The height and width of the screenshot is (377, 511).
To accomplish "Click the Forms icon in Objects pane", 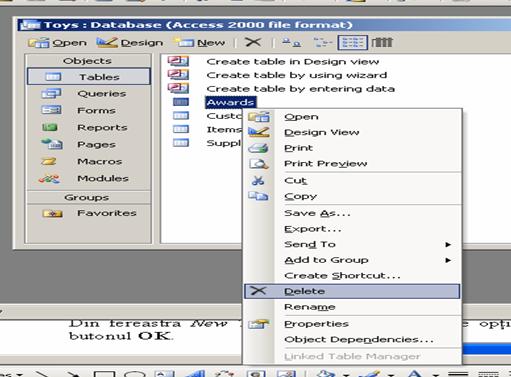I will 51,110.
